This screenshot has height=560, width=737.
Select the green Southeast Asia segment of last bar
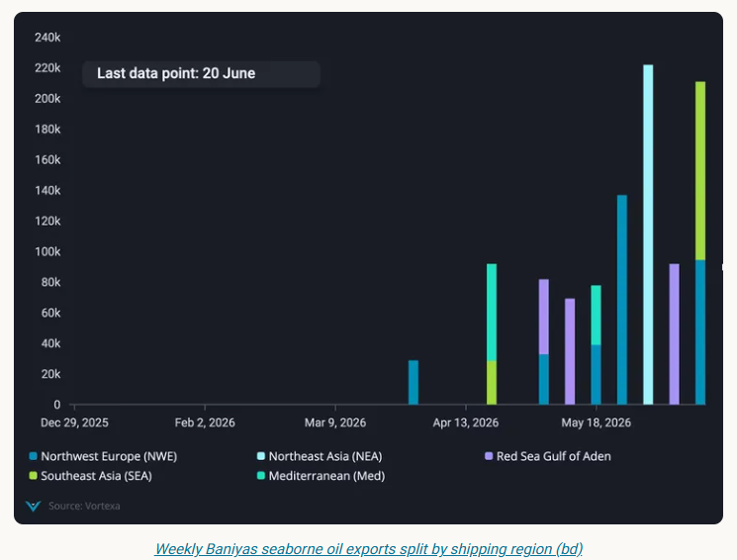click(x=699, y=171)
